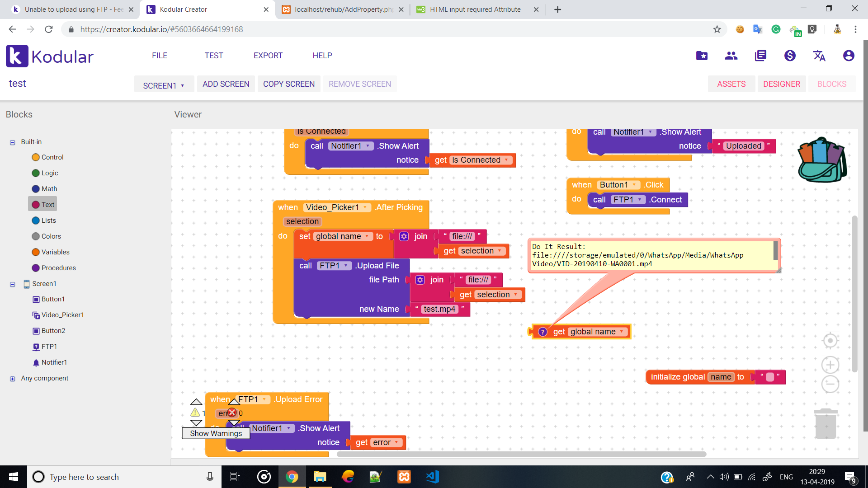Select Video_Picker1 in the component tree
This screenshot has height=488, width=868.
click(58, 315)
